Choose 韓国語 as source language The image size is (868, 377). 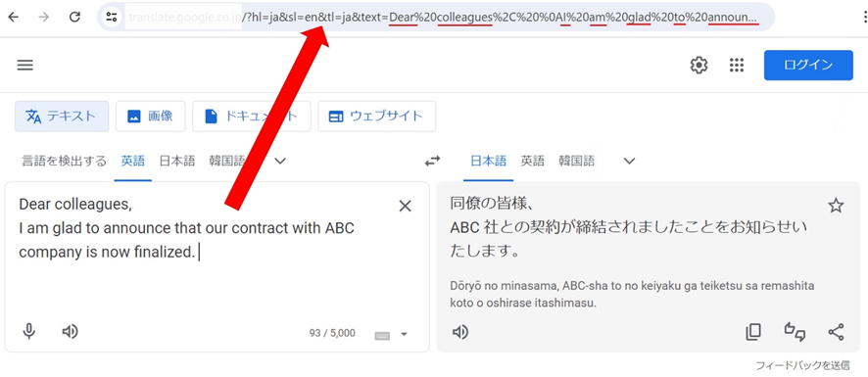[227, 162]
